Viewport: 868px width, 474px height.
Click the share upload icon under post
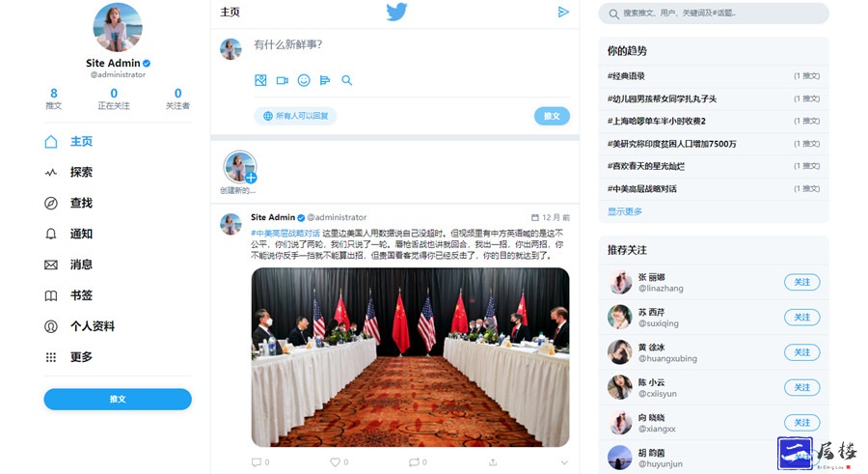493,461
